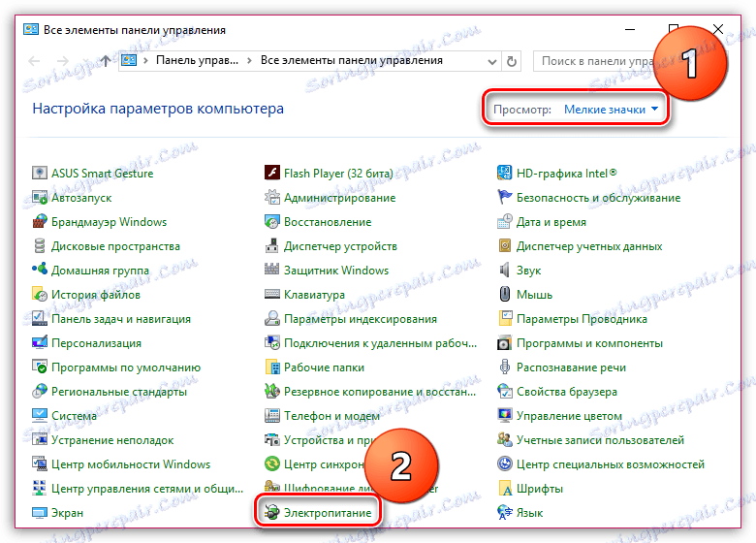This screenshot has height=543, width=756.
Task: Open the Параметры Проводника link
Action: point(582,319)
